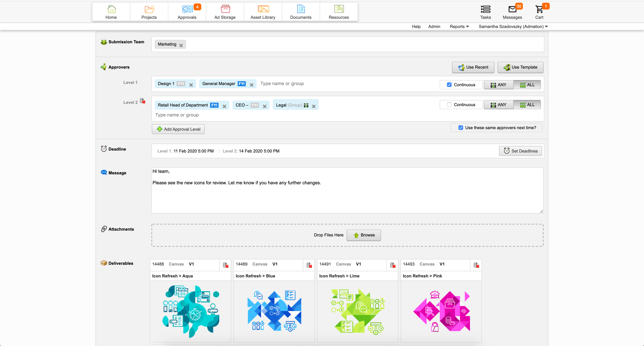Screen dimensions: 644x346
Task: Enable Continuous for Level 2
Action: pyautogui.click(x=449, y=105)
